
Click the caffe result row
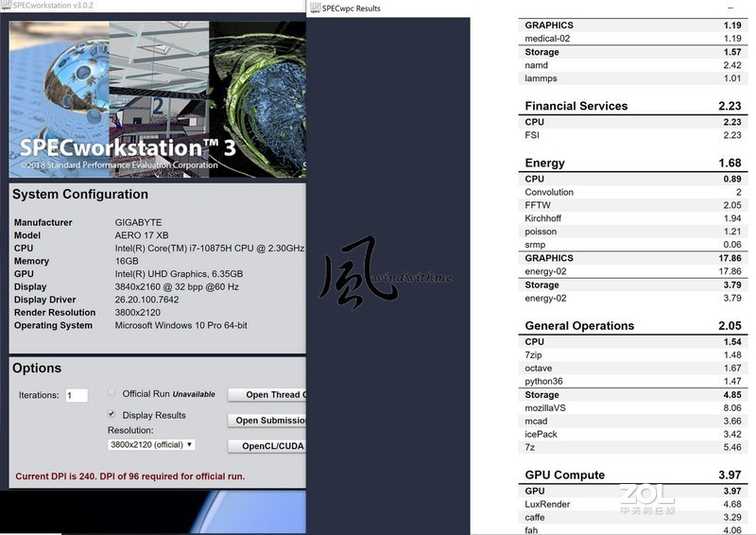(x=633, y=517)
